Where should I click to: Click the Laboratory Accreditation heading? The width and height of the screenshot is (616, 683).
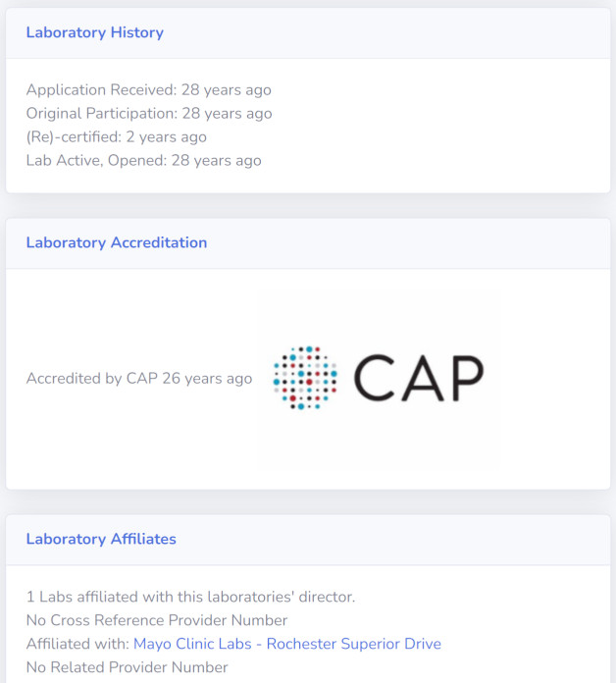(x=117, y=242)
